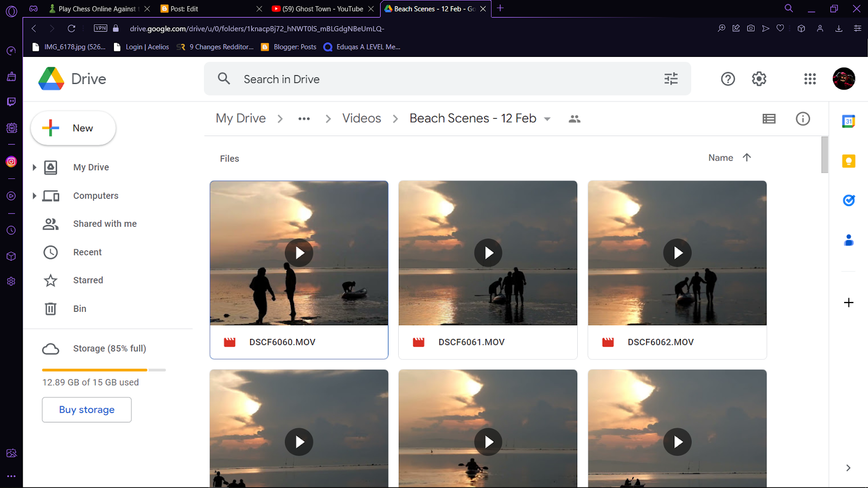868x488 pixels.
Task: Switch to list layout view
Action: [x=769, y=119]
